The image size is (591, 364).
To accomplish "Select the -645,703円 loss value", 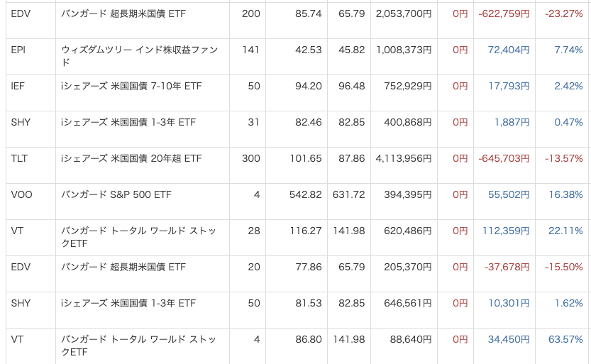I will (x=504, y=158).
